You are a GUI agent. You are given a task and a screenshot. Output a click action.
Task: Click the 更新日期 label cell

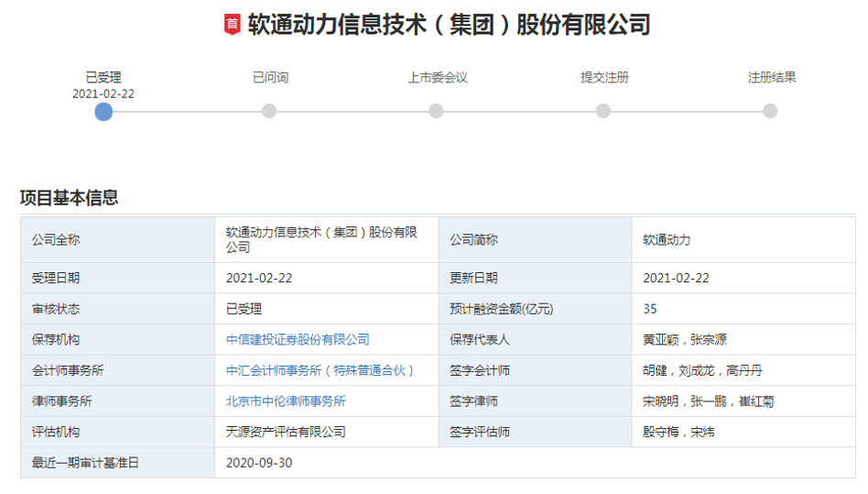coord(536,278)
